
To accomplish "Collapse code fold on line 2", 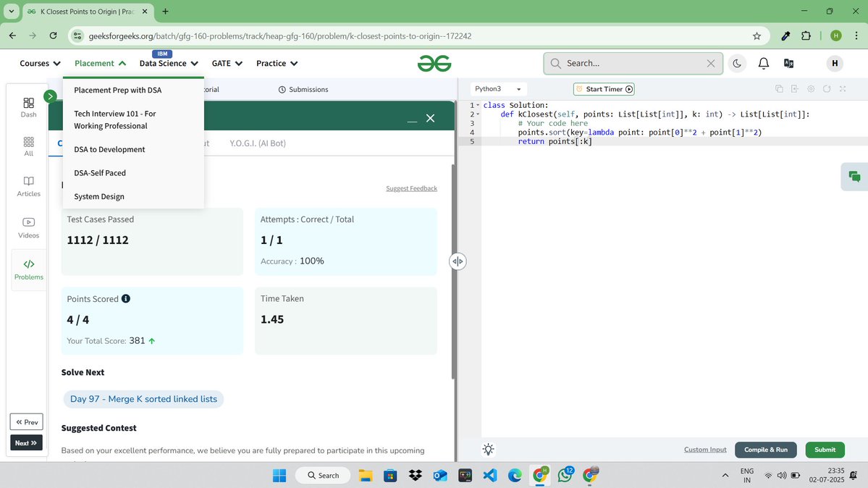I will [x=478, y=114].
